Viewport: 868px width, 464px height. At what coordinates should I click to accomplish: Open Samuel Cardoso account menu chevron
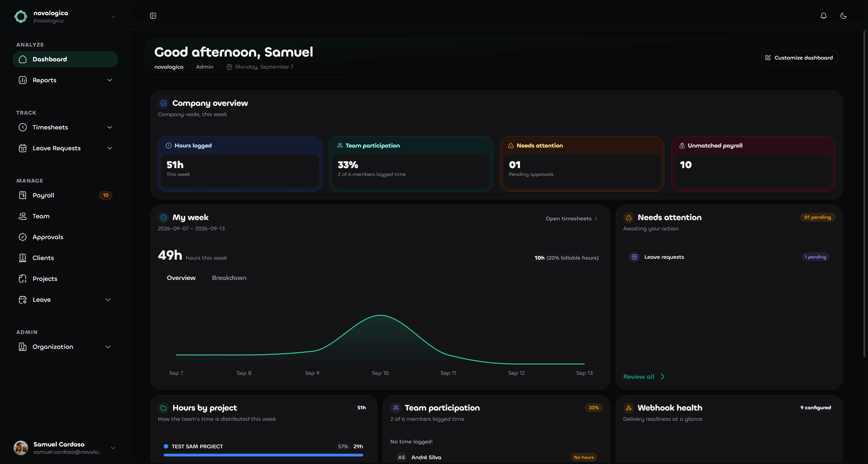pyautogui.click(x=113, y=448)
